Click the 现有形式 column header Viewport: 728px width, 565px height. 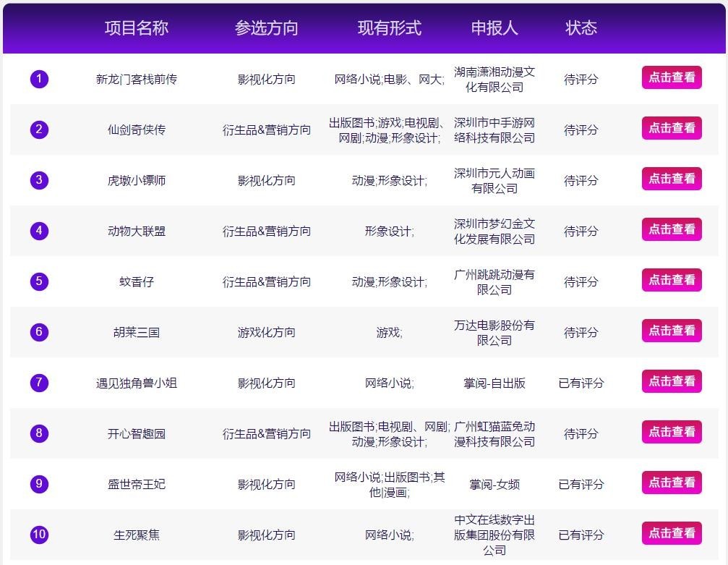click(390, 28)
